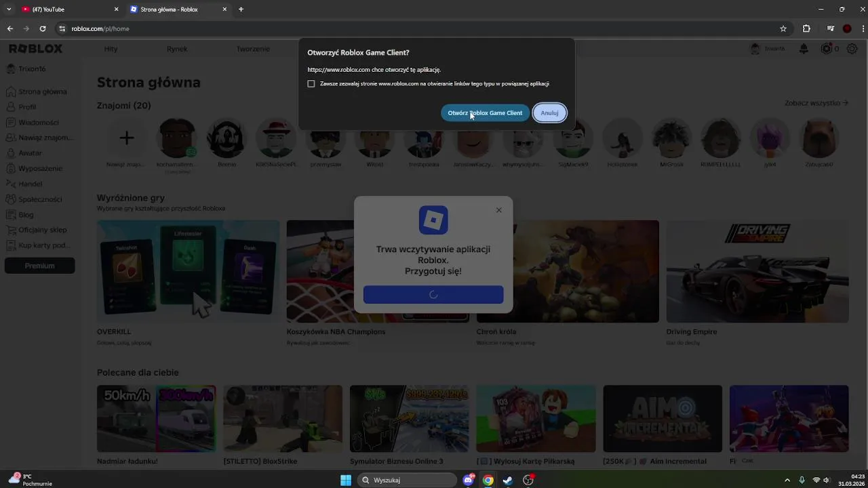Open the Rynek navigation tab

pyautogui.click(x=177, y=49)
